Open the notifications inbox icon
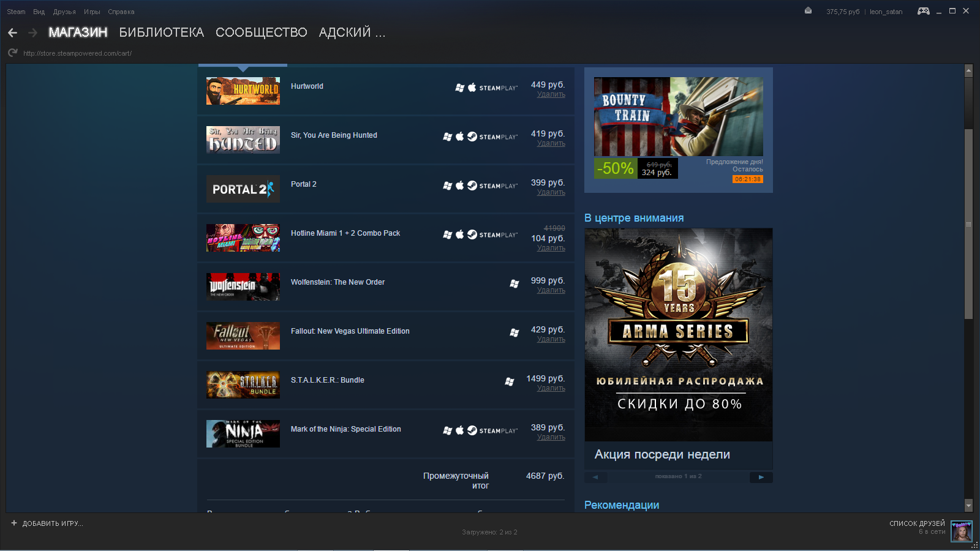Image resolution: width=980 pixels, height=551 pixels. (x=808, y=10)
